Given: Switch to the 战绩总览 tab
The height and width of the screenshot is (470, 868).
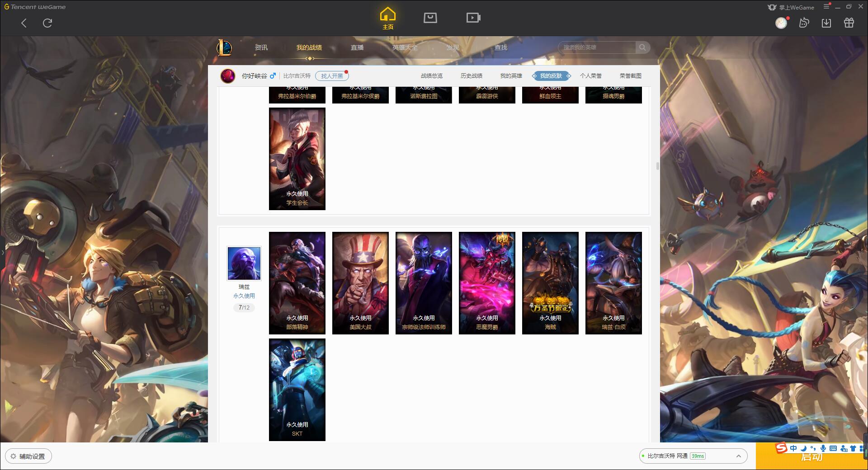Looking at the screenshot, I should 432,76.
